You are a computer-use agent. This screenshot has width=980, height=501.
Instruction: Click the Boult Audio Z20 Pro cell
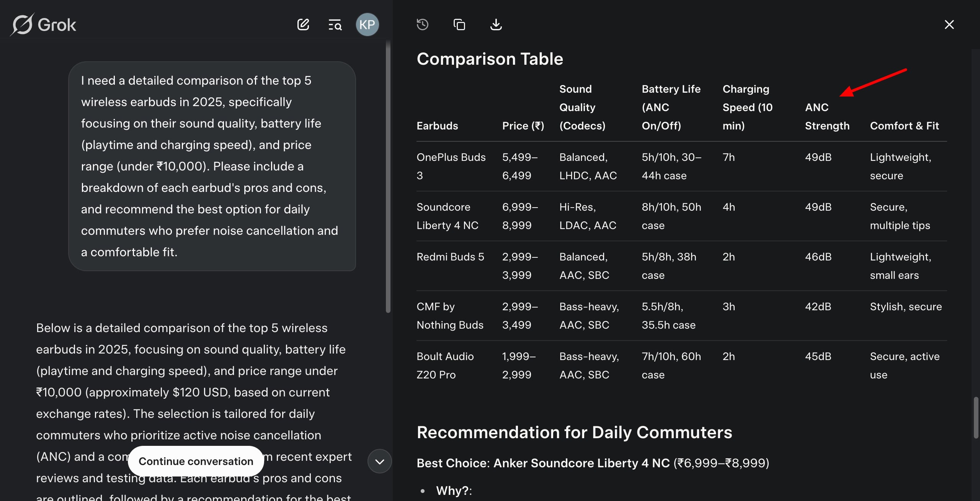pos(445,365)
